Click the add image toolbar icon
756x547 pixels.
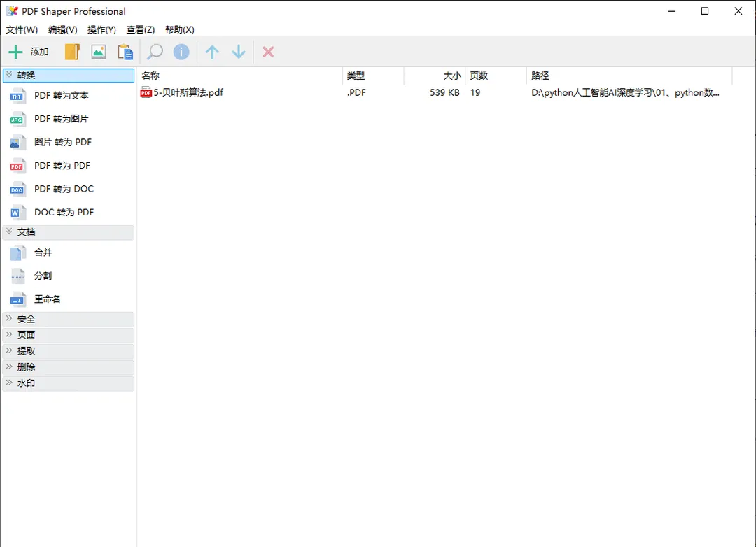[x=99, y=52]
